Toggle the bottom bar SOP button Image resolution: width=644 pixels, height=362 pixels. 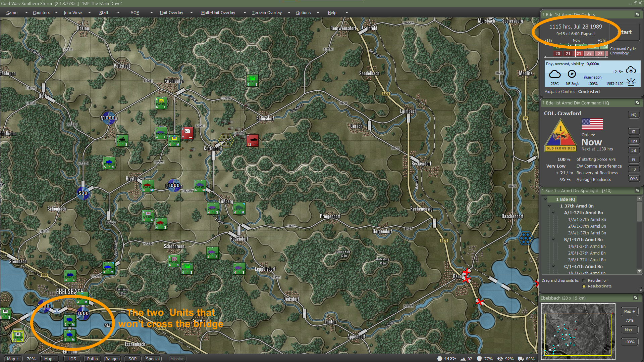[132, 359]
